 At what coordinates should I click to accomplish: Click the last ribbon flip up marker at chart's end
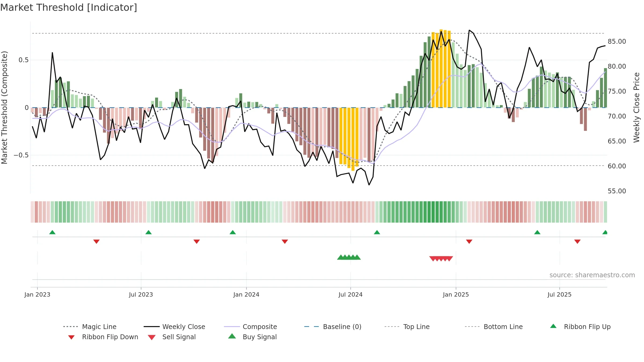pyautogui.click(x=605, y=232)
